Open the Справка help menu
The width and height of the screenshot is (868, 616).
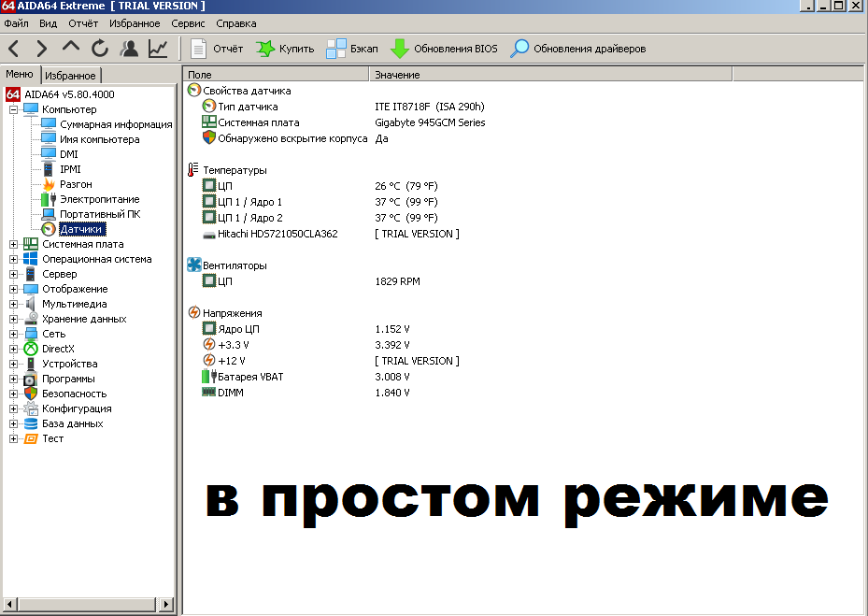click(x=235, y=23)
